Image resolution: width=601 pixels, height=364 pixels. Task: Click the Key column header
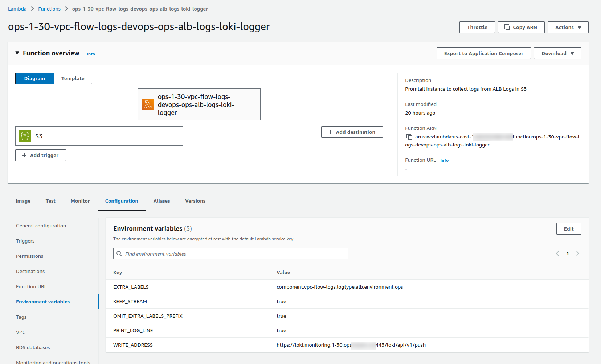click(118, 272)
